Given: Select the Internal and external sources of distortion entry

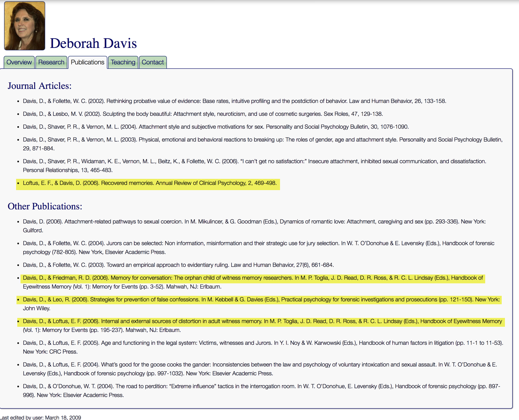Looking at the screenshot, I should pos(262,322).
